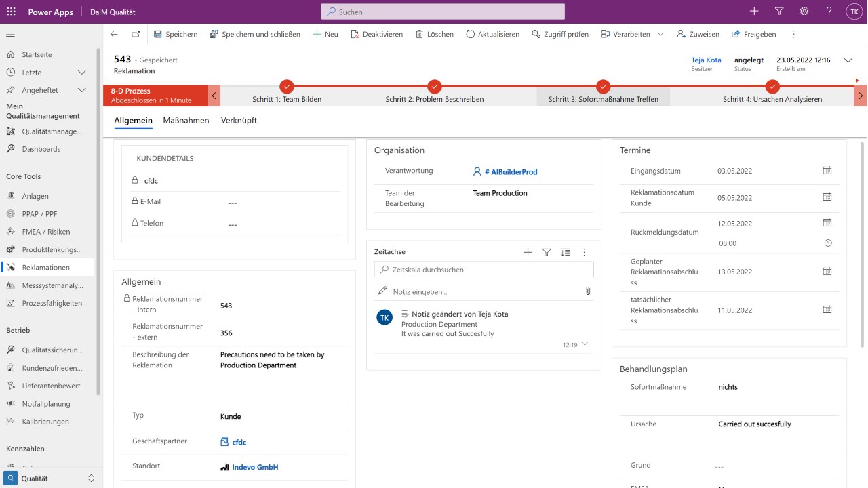868x488 pixels.
Task: Click Speichern und schließen
Action: pyautogui.click(x=254, y=34)
